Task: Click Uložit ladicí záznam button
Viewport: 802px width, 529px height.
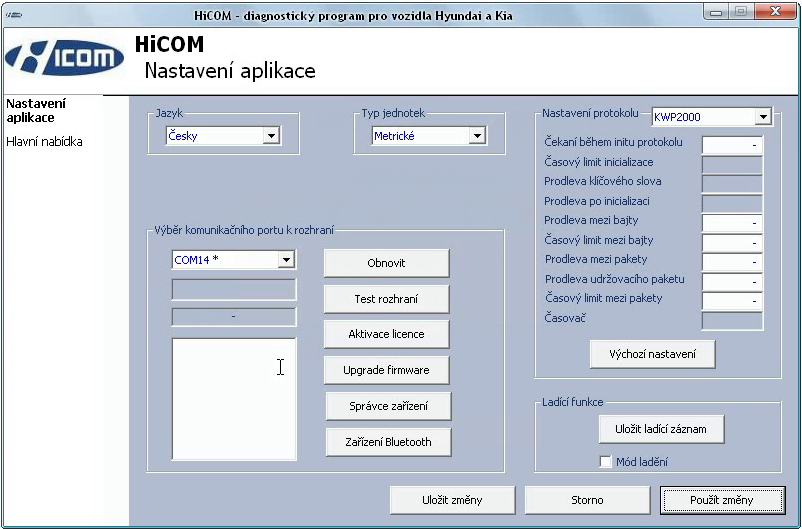Action: point(661,429)
